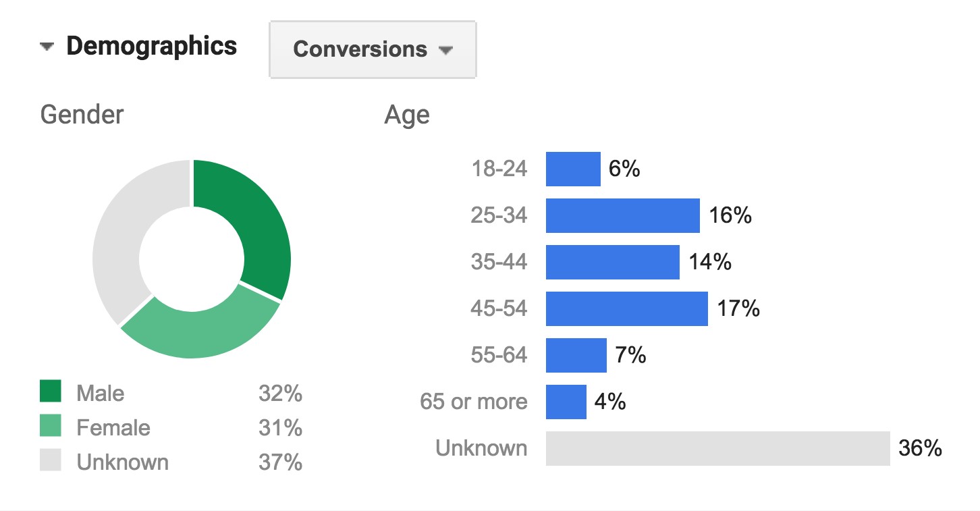Click the 65 or more age bar

click(x=566, y=402)
